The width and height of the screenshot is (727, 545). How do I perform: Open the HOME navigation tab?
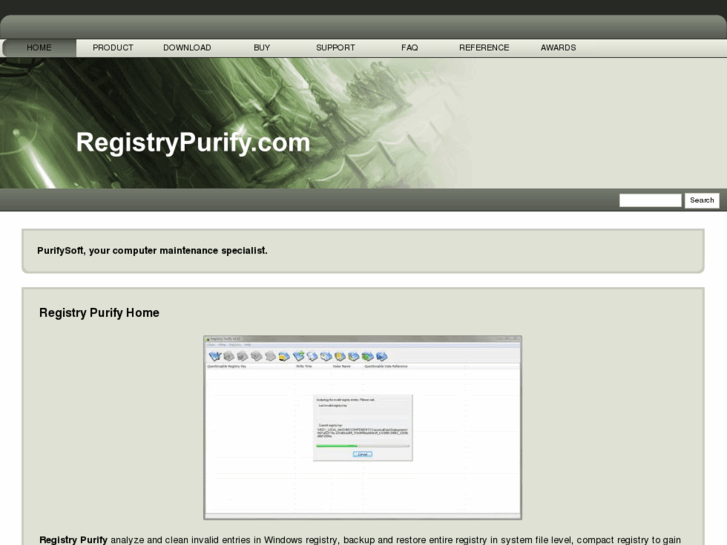click(x=39, y=48)
